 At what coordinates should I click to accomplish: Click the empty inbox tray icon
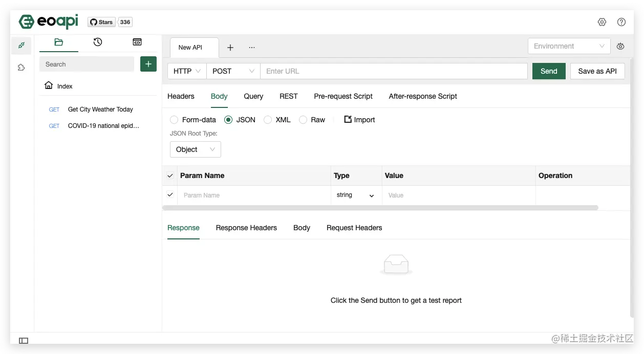tap(396, 264)
